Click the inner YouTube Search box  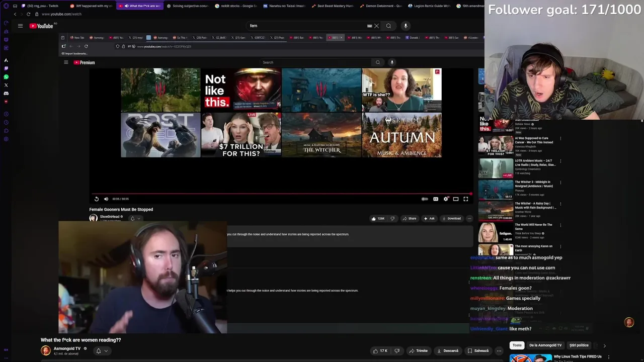316,62
